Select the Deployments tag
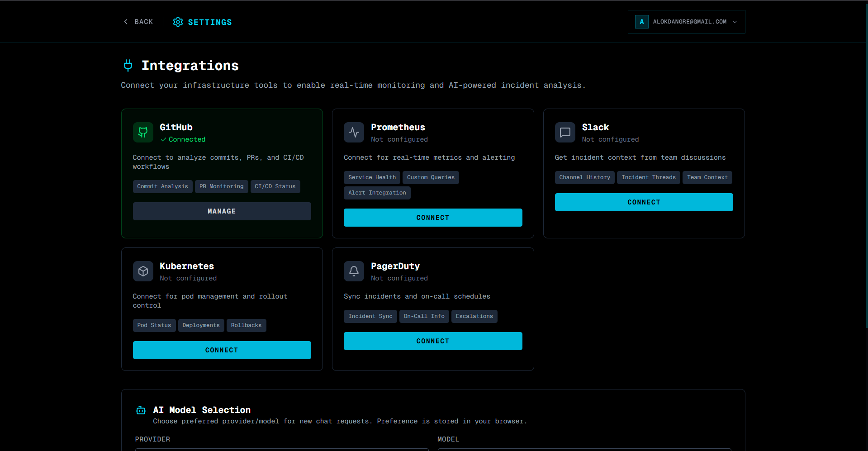868x451 pixels. [201, 325]
